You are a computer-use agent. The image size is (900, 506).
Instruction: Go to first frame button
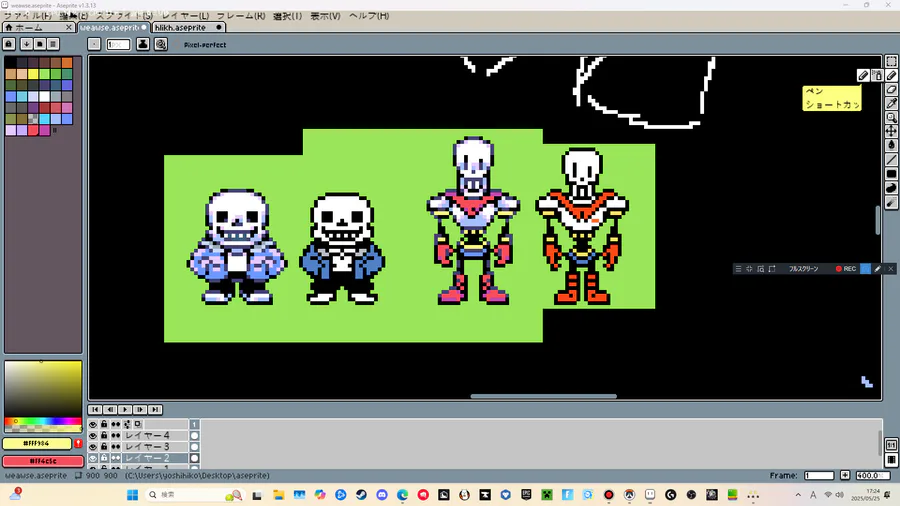pos(95,409)
